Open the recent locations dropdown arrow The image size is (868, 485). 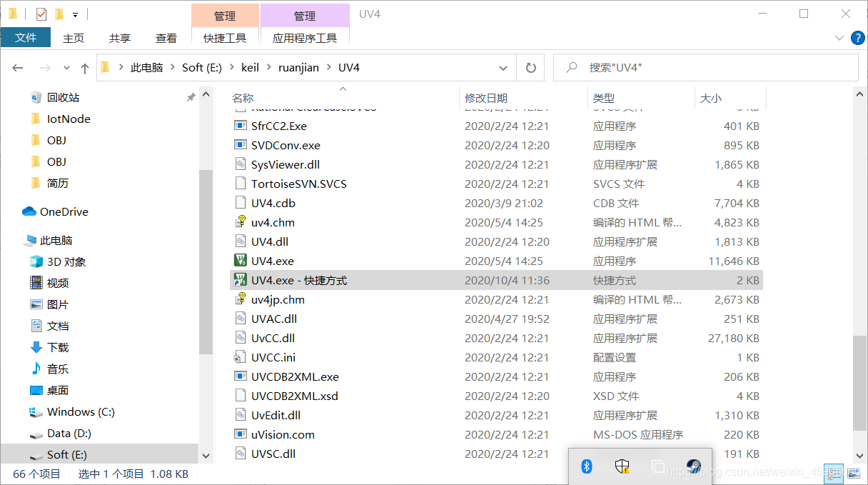pos(67,68)
